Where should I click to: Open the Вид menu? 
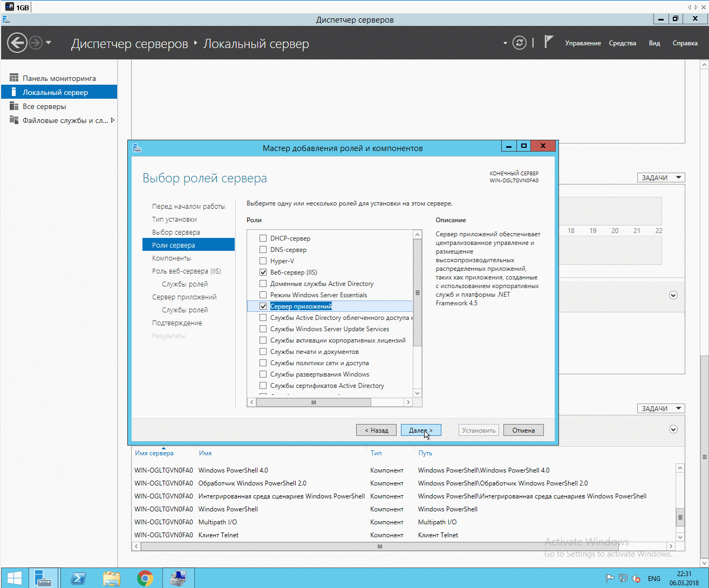tap(655, 43)
